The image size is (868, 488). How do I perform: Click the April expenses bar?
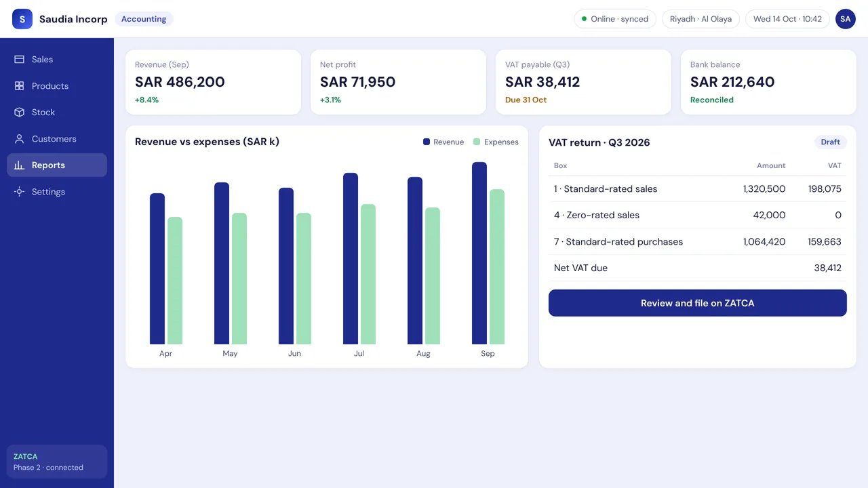175,281
